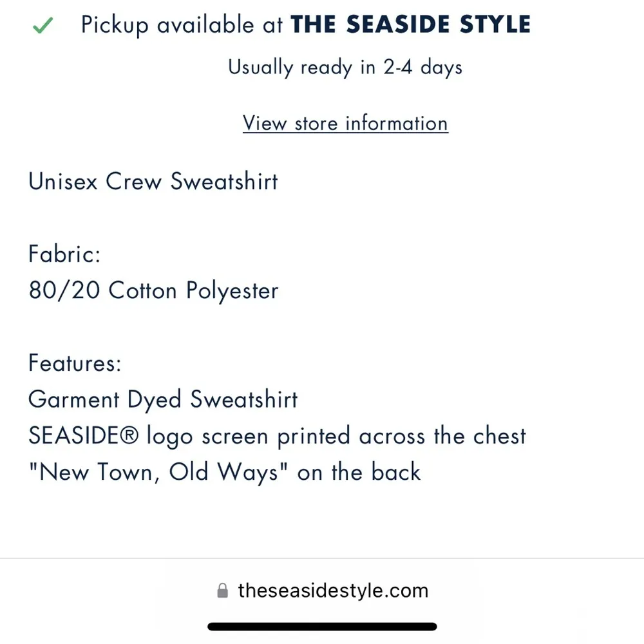Tap the 'Garment Dyed Sweatshirt' feature line
The image size is (644, 644).
163,400
